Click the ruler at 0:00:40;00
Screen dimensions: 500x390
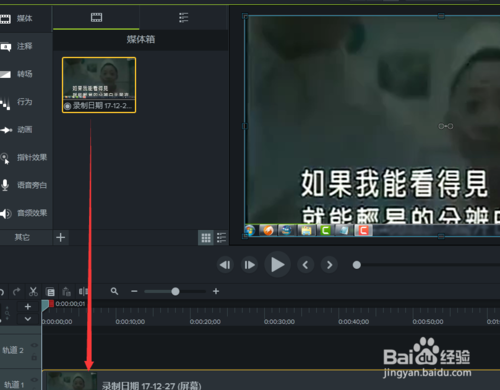tap(354, 322)
